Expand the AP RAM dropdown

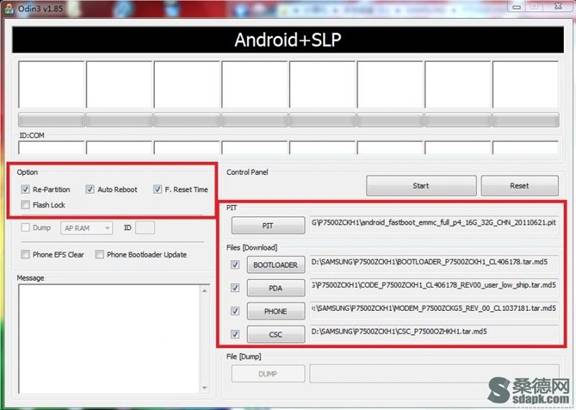point(87,228)
